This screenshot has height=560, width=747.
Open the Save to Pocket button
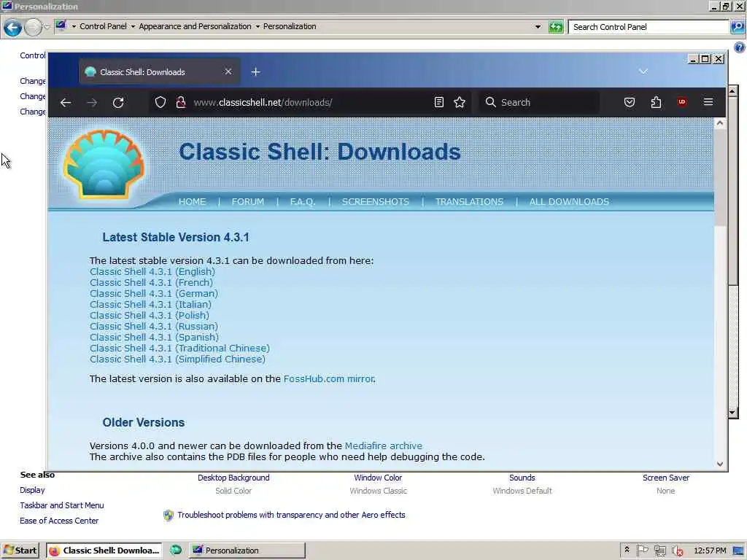click(630, 102)
